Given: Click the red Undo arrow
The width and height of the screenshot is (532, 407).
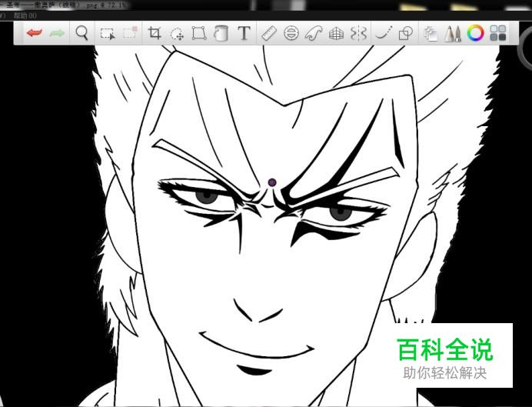Looking at the screenshot, I should pyautogui.click(x=35, y=33).
